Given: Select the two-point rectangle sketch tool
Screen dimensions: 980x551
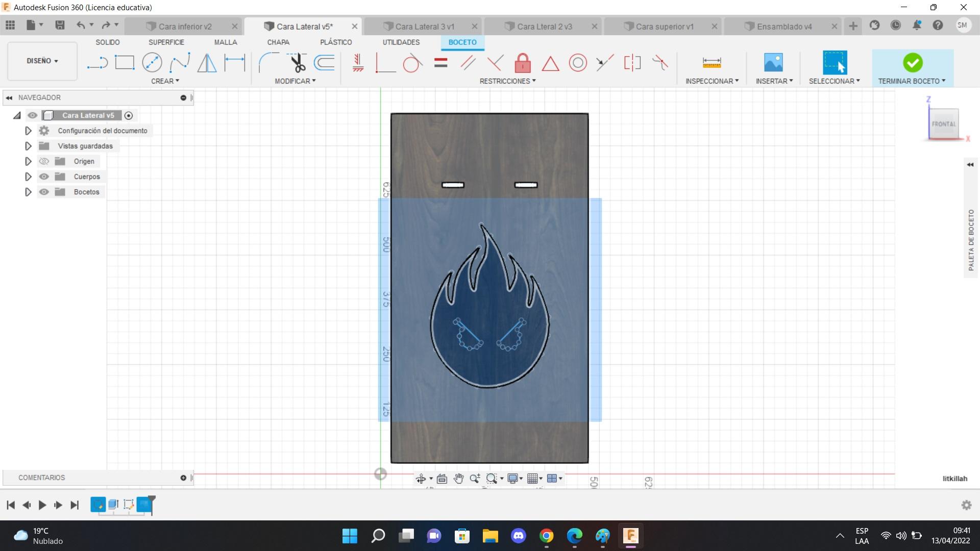Looking at the screenshot, I should tap(125, 63).
